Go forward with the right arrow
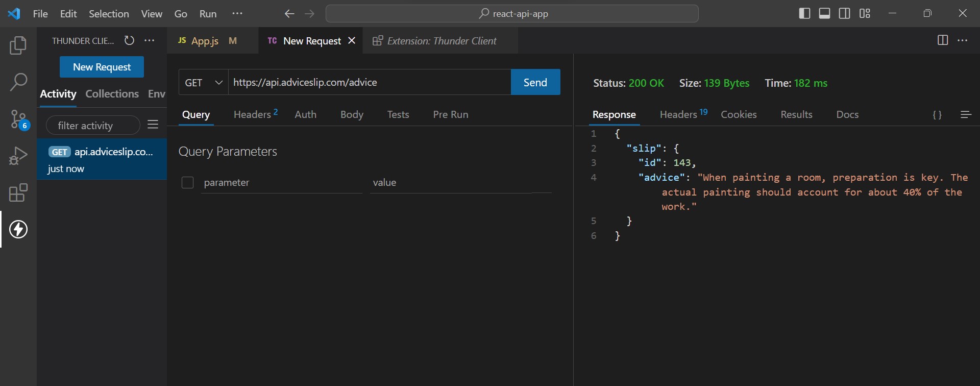The width and height of the screenshot is (980, 386). [310, 14]
